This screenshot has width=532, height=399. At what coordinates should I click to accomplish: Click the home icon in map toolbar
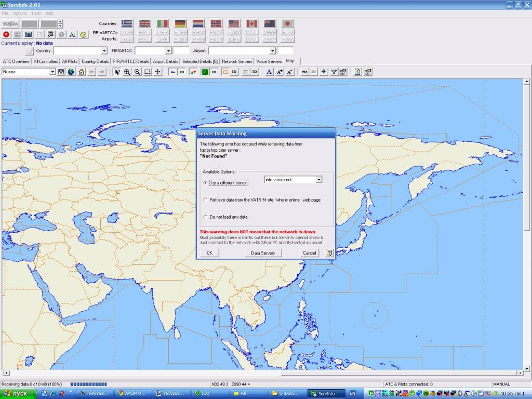(82, 72)
